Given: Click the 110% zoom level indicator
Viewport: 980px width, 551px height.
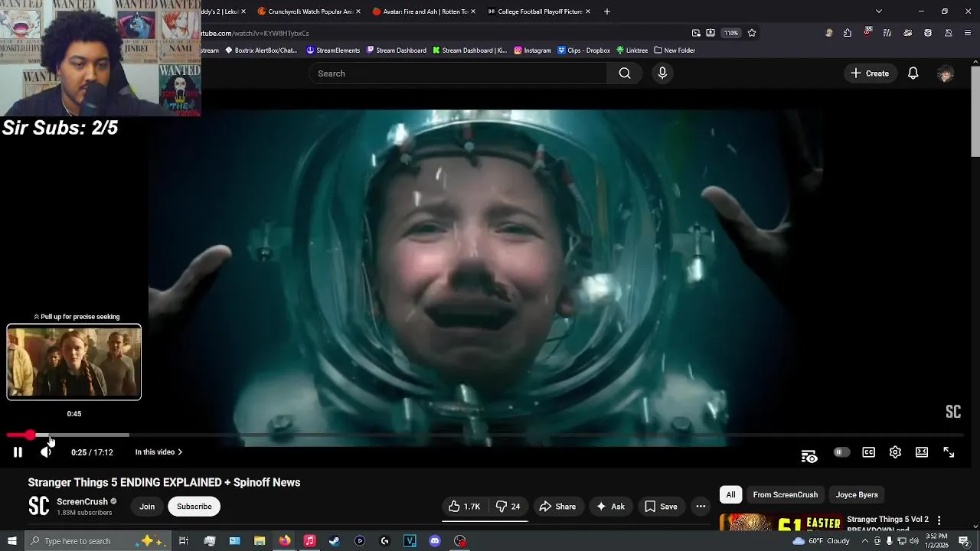Looking at the screenshot, I should [731, 33].
